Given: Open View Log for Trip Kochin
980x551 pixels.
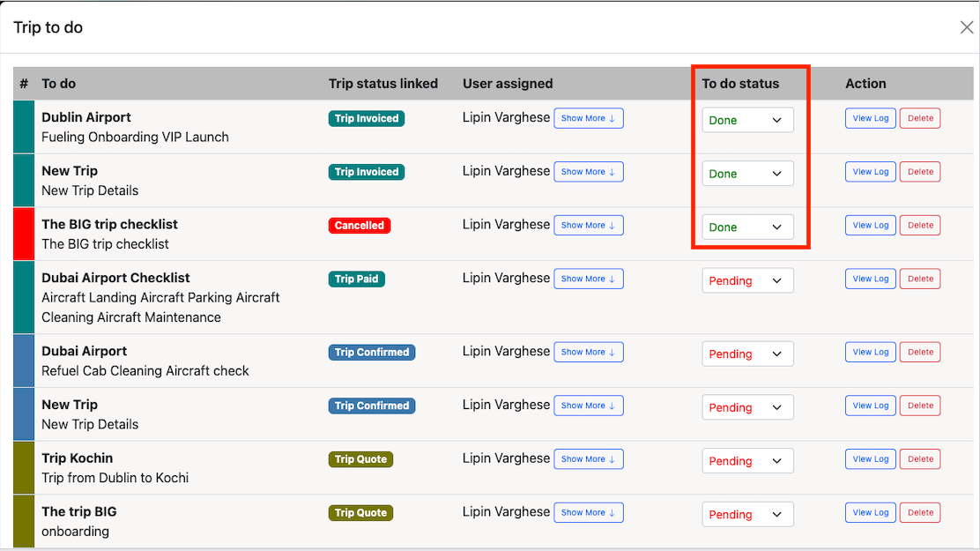Looking at the screenshot, I should 870,459.
